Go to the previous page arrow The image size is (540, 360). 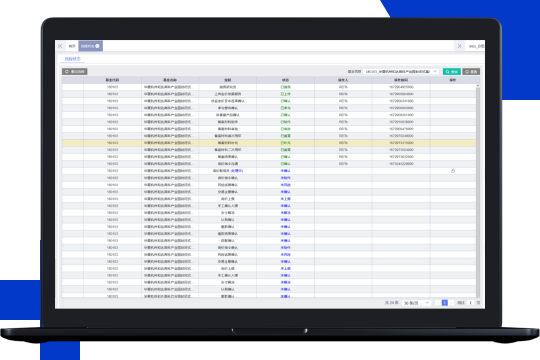(x=437, y=303)
